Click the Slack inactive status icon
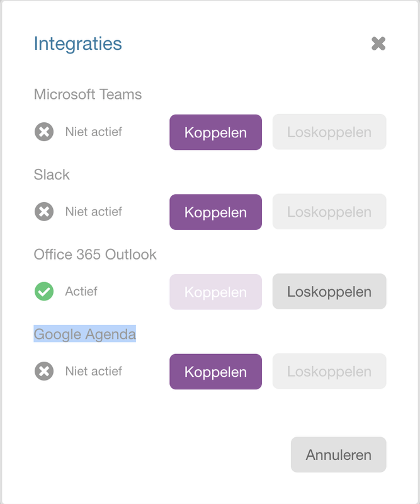The image size is (420, 504). (x=44, y=212)
